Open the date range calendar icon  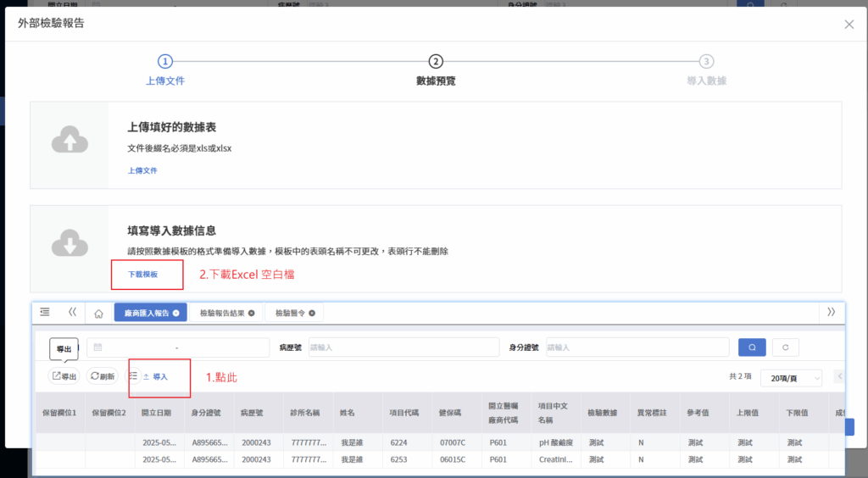point(97,347)
